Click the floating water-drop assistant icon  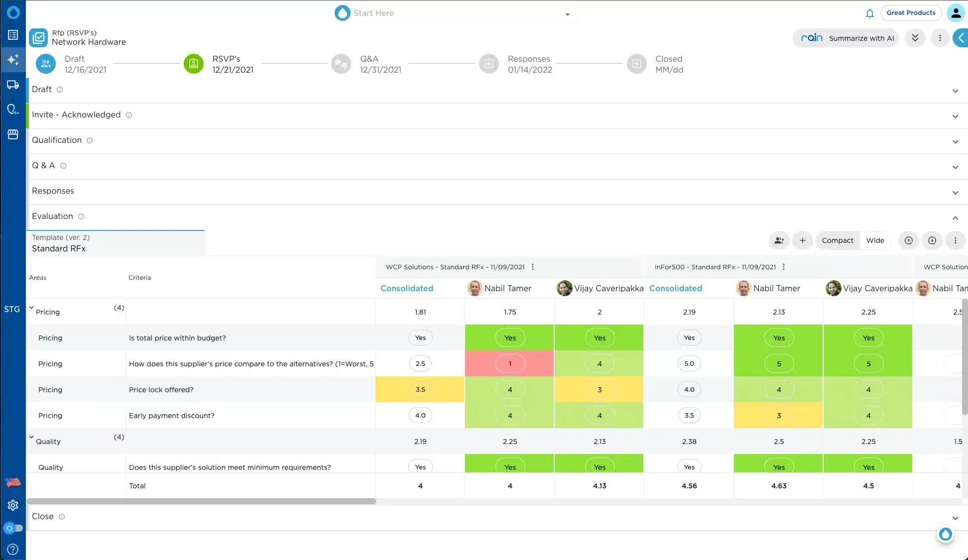pos(945,535)
